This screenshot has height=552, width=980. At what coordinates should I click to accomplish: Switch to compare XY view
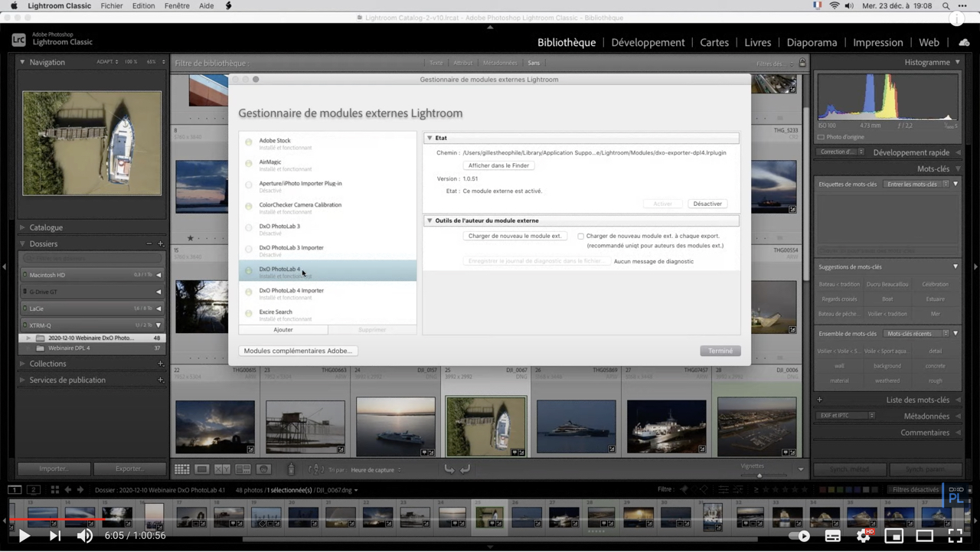click(x=222, y=469)
